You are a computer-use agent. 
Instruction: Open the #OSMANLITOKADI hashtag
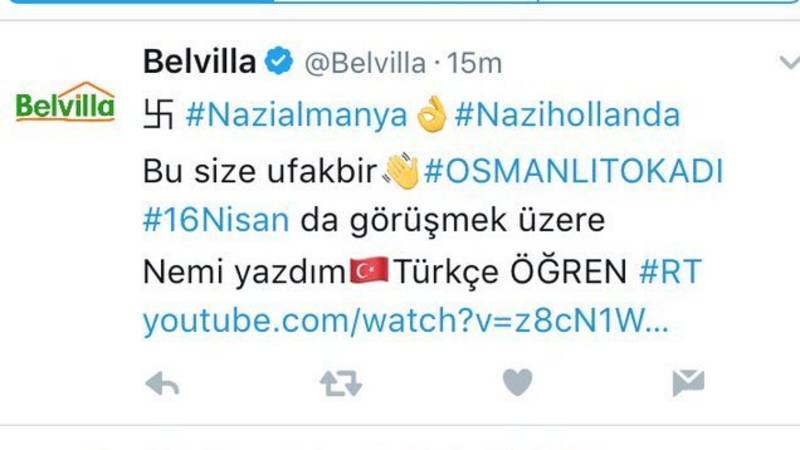[573, 171]
